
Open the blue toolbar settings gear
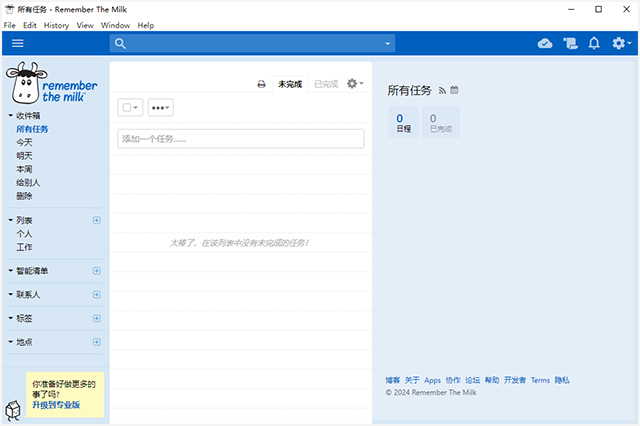(621, 43)
